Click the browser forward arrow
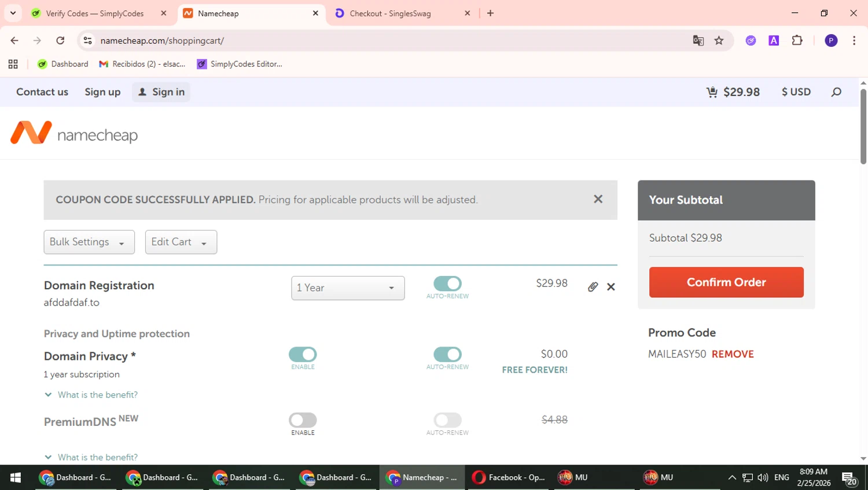Viewport: 868px width, 490px height. click(x=37, y=40)
